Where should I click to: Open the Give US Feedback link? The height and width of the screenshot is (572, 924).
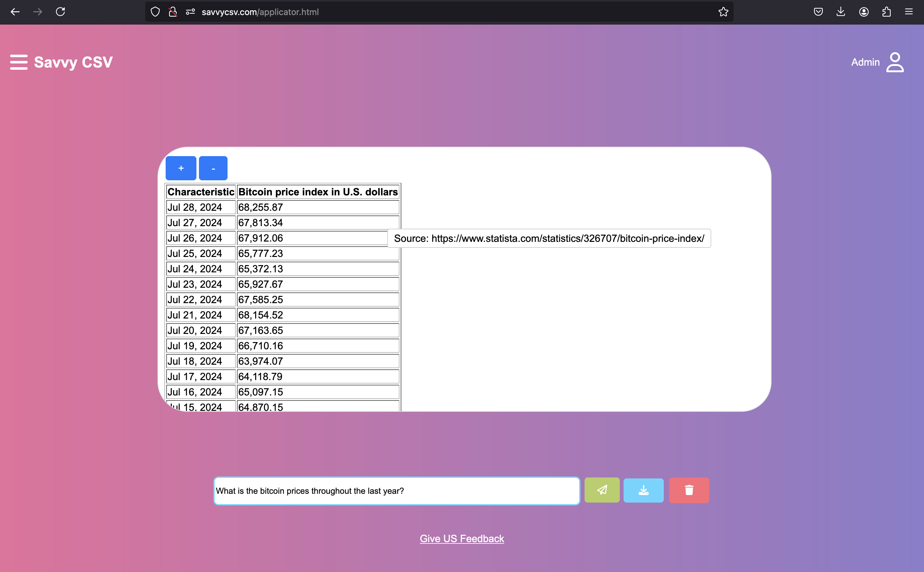point(461,538)
